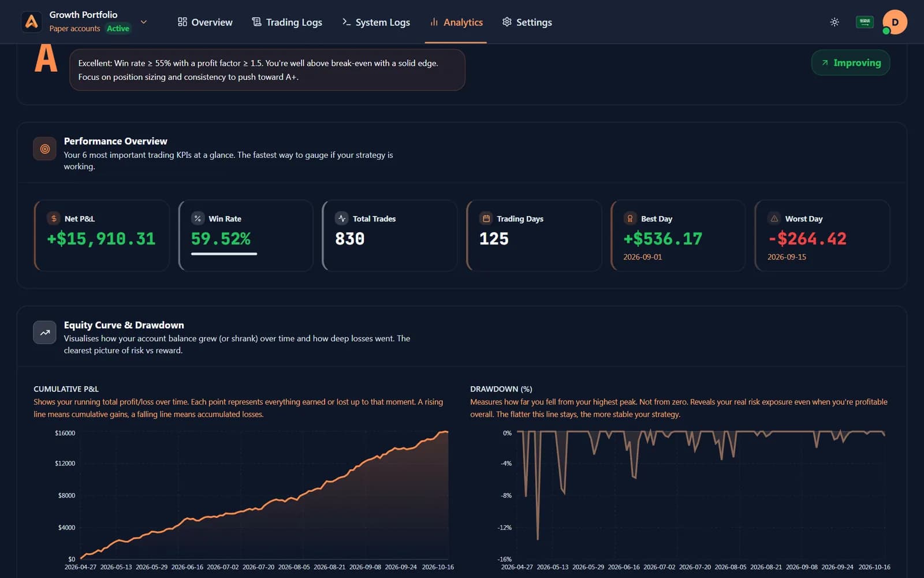Click the Trading Days value 125
This screenshot has width=924, height=578.
[494, 239]
